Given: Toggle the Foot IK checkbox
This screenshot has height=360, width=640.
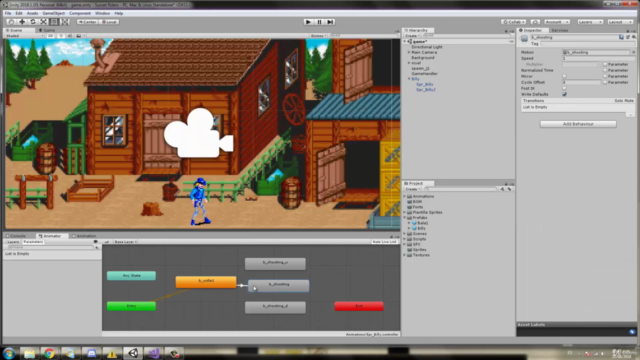Looking at the screenshot, I should [564, 88].
